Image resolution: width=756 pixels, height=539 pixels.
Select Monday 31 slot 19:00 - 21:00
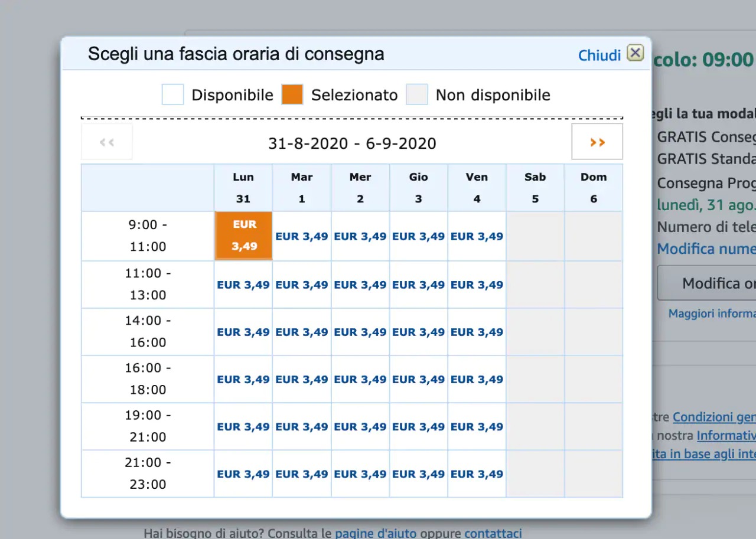pyautogui.click(x=243, y=427)
